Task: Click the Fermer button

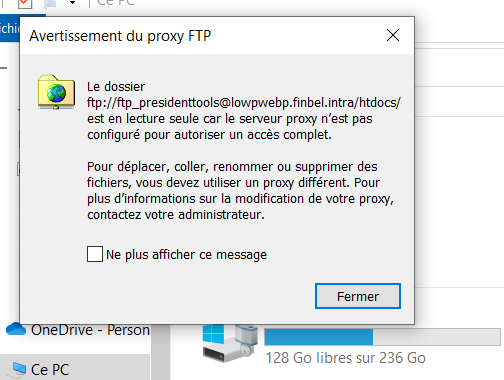Action: click(358, 296)
